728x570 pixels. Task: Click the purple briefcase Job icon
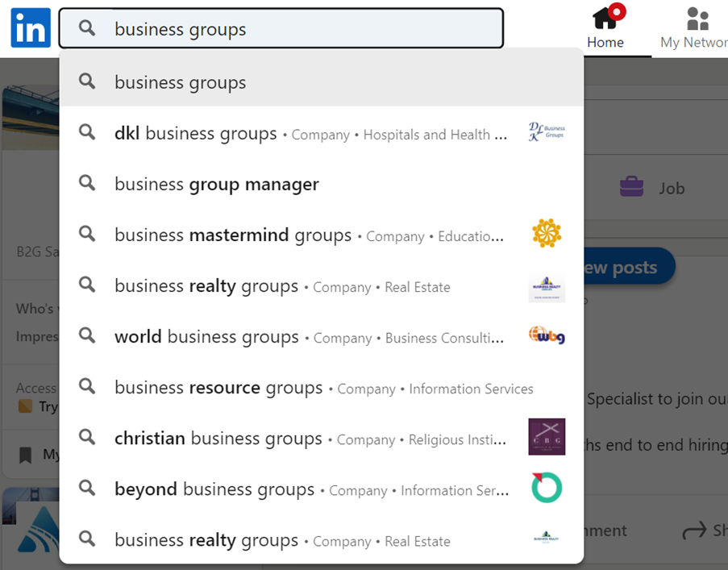(631, 186)
